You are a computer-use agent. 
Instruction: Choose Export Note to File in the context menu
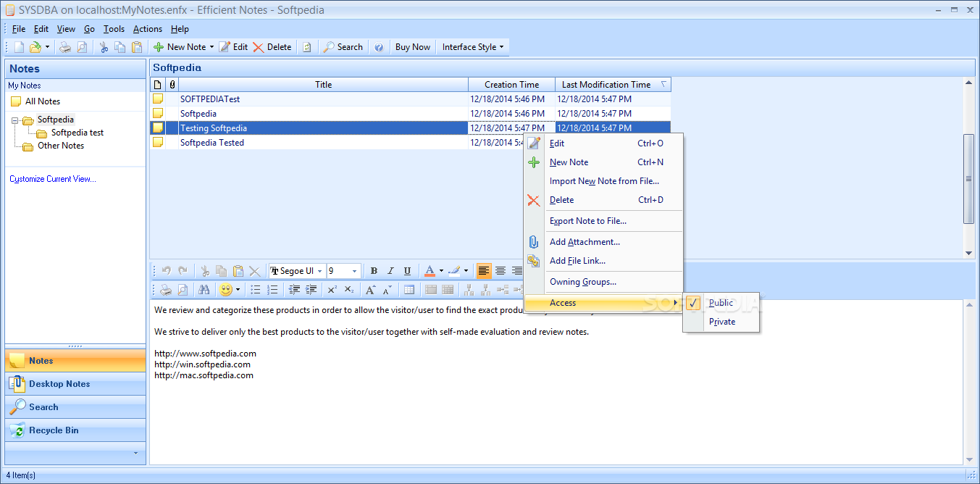[x=588, y=221]
